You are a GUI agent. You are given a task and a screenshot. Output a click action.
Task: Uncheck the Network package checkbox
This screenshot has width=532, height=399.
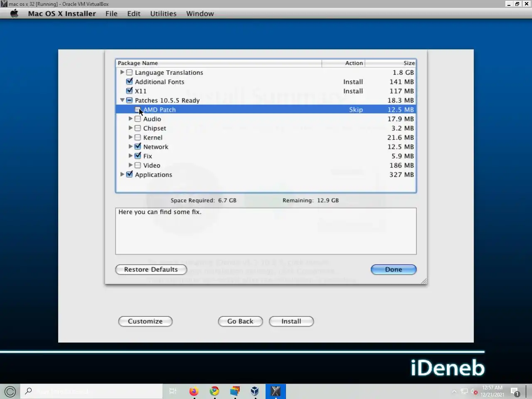coord(138,146)
